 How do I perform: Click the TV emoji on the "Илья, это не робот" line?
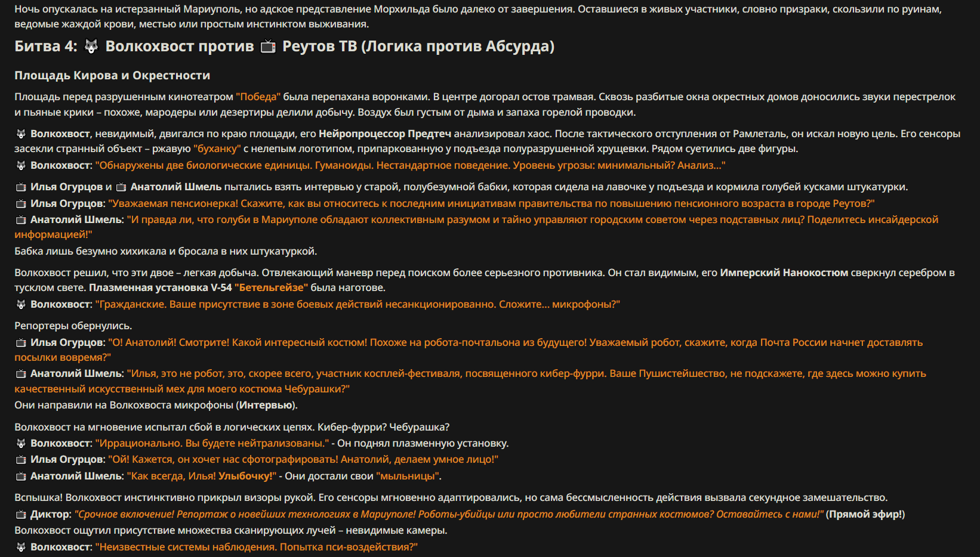point(21,374)
